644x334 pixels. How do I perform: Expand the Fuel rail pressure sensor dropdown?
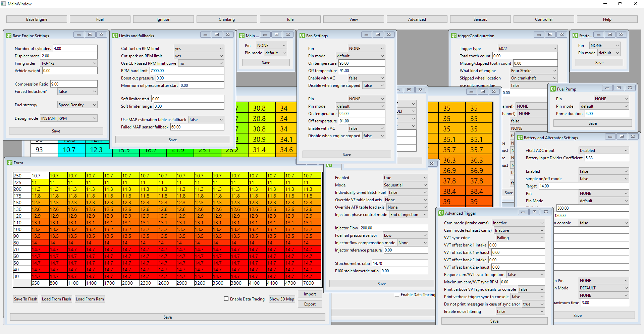point(406,235)
